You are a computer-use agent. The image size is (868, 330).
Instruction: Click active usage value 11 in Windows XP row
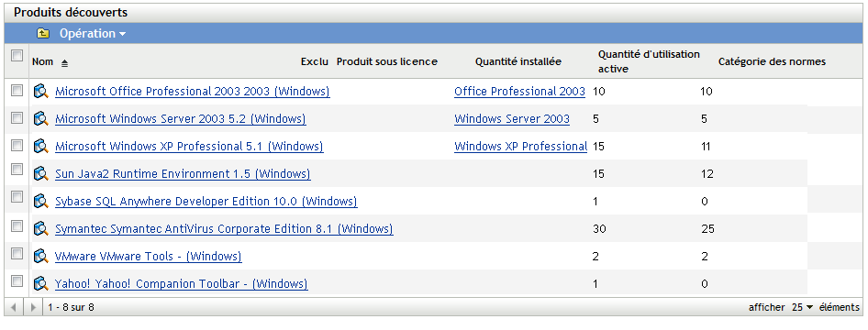click(x=706, y=147)
